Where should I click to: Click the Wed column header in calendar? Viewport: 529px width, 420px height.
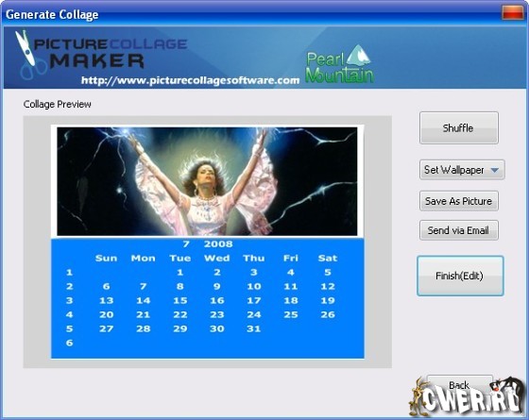(x=217, y=259)
